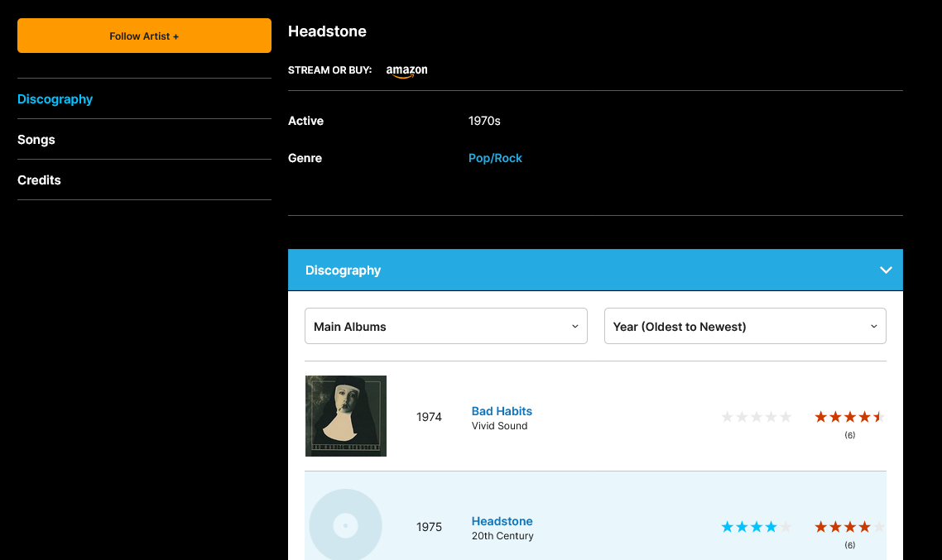Switch to the Songs sidebar tab
This screenshot has width=942, height=560.
[36, 140]
